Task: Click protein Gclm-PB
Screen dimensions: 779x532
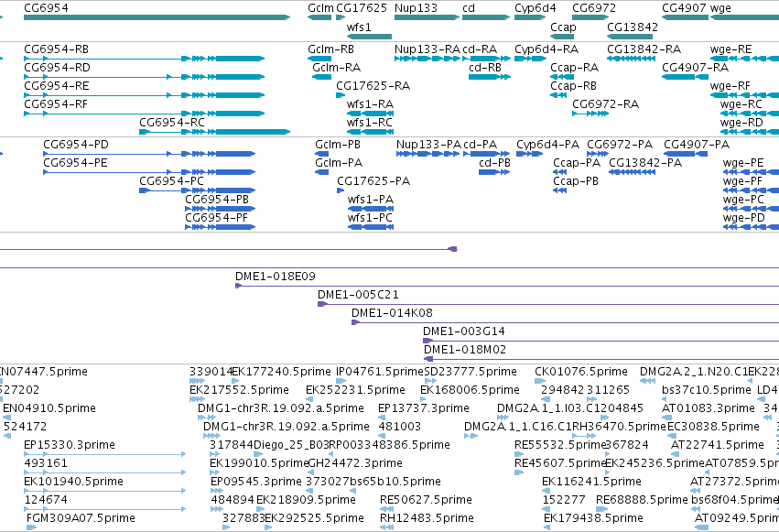Action: pos(321,154)
